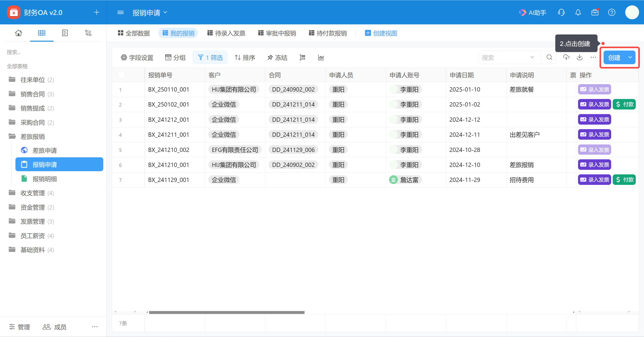Open the dropdown arrow beside 创建 button
The image size is (644, 337).
tap(630, 58)
